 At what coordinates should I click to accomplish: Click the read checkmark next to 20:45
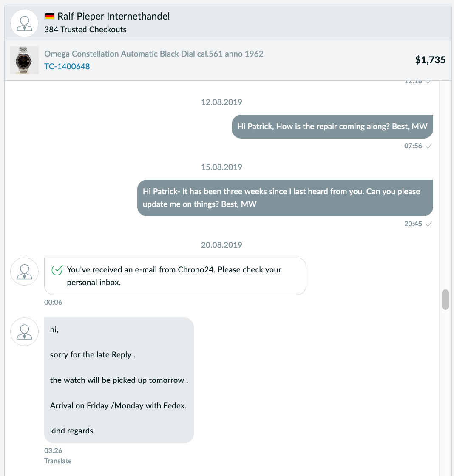428,224
